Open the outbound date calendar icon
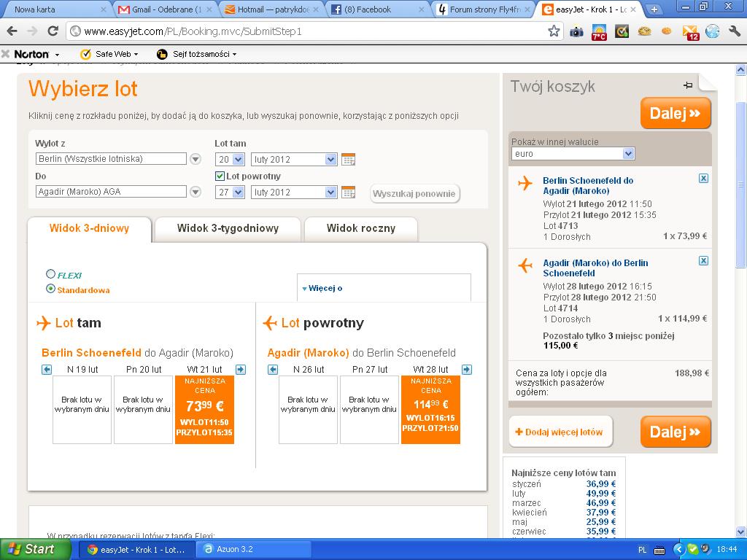 click(348, 160)
